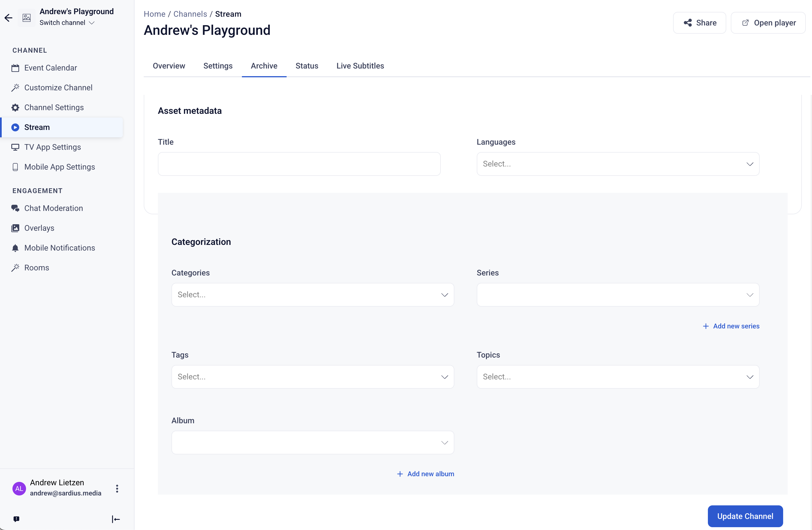
Task: Open the user options three-dot menu
Action: point(117,489)
